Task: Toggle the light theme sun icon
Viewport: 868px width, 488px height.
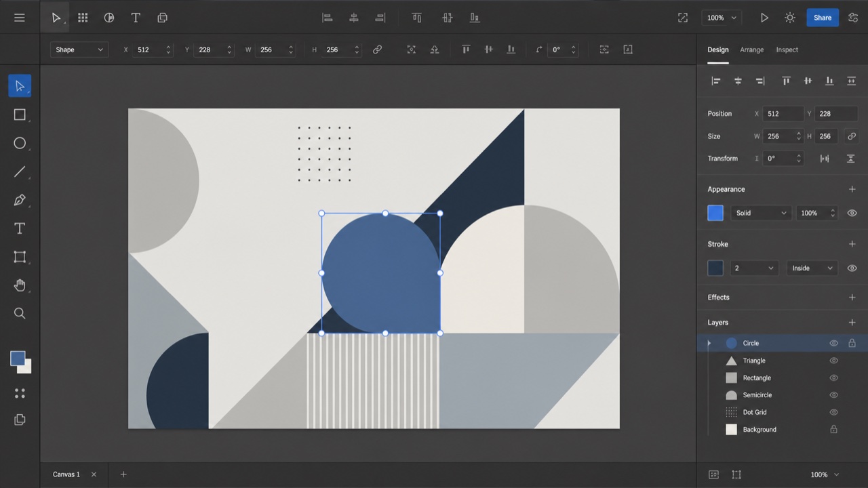Action: [790, 18]
